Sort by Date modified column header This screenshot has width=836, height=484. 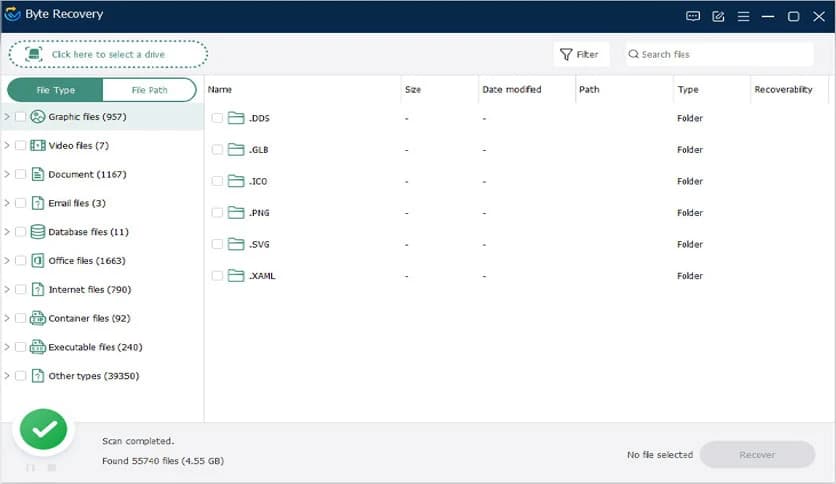(511, 89)
